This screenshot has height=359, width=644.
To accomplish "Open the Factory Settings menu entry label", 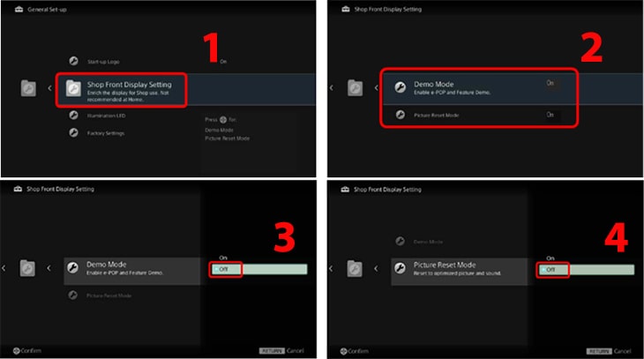I will coord(106,133).
